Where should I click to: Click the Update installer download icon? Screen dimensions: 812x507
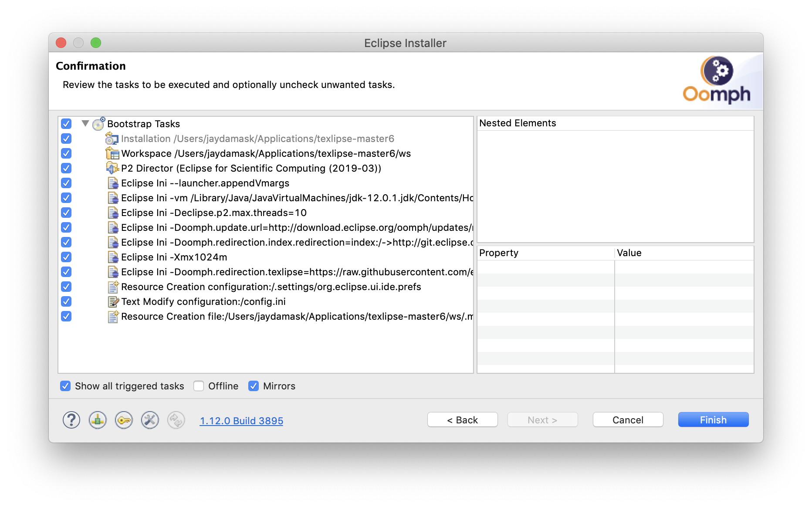[98, 420]
